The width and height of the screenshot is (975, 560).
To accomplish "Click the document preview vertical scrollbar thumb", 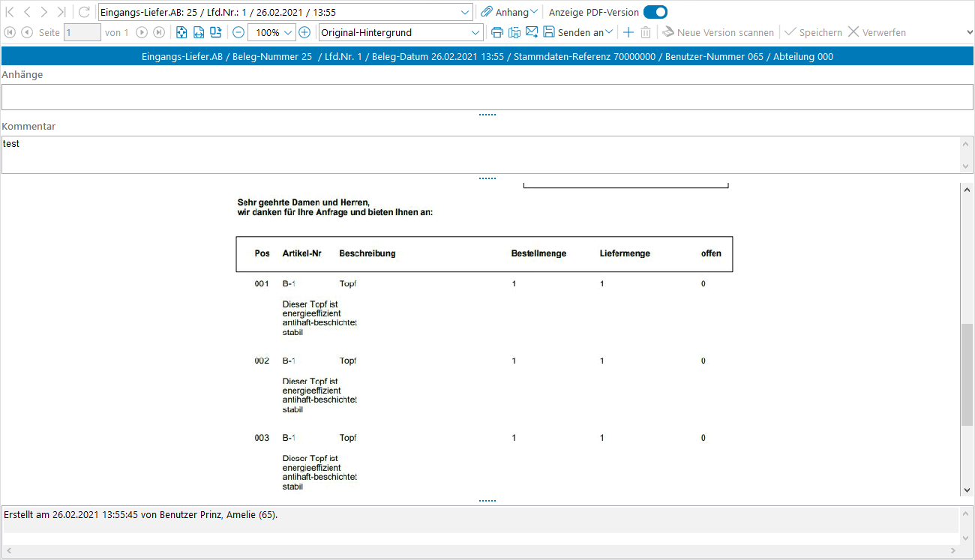I will coord(966,375).
